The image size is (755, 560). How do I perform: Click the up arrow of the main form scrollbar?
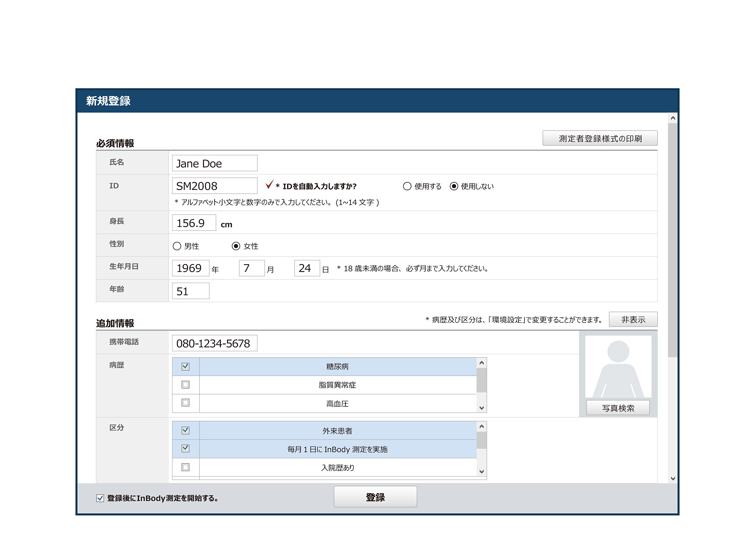click(673, 118)
